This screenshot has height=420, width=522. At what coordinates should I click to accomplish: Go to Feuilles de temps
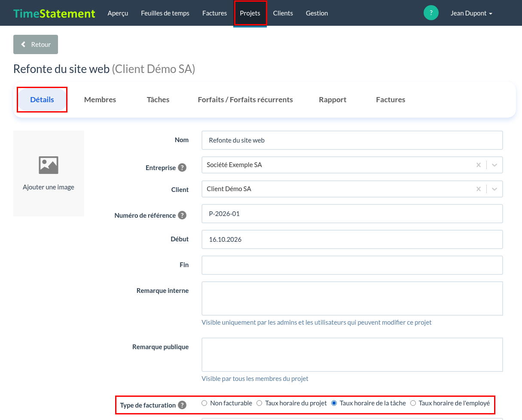point(165,13)
